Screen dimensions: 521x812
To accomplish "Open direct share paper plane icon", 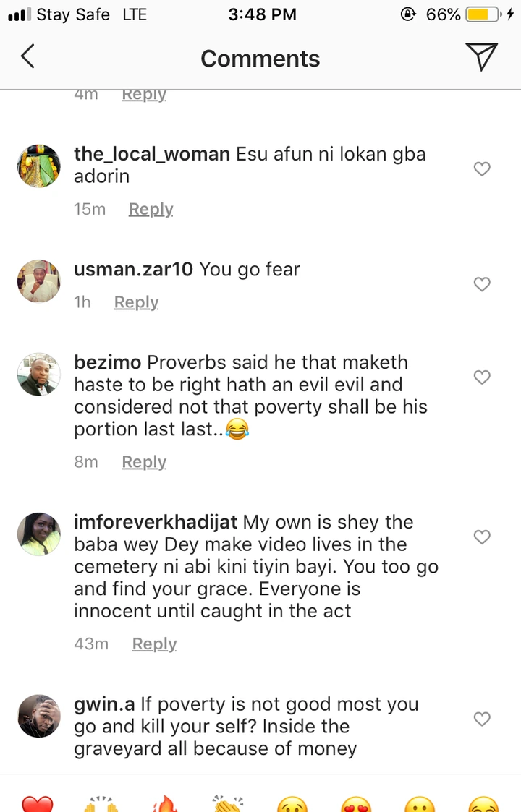I will point(480,57).
